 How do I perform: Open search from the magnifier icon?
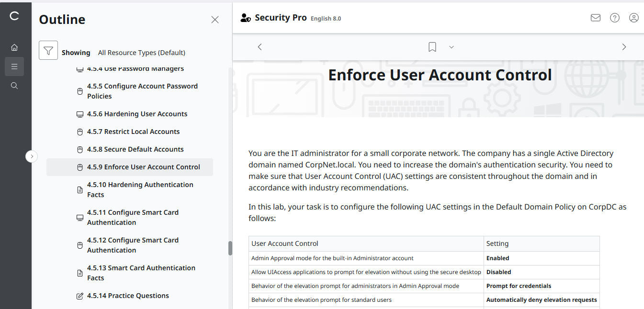(x=14, y=86)
